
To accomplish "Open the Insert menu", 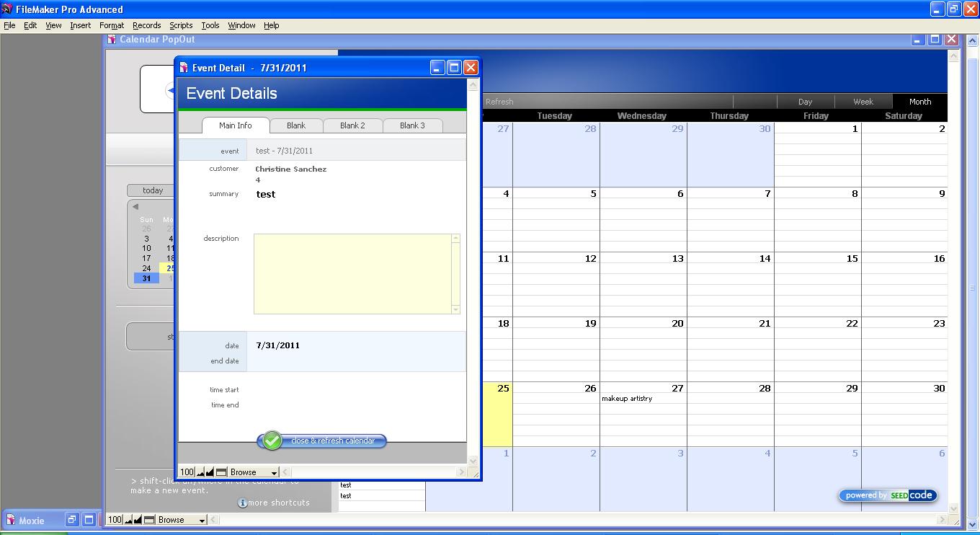I will 80,25.
